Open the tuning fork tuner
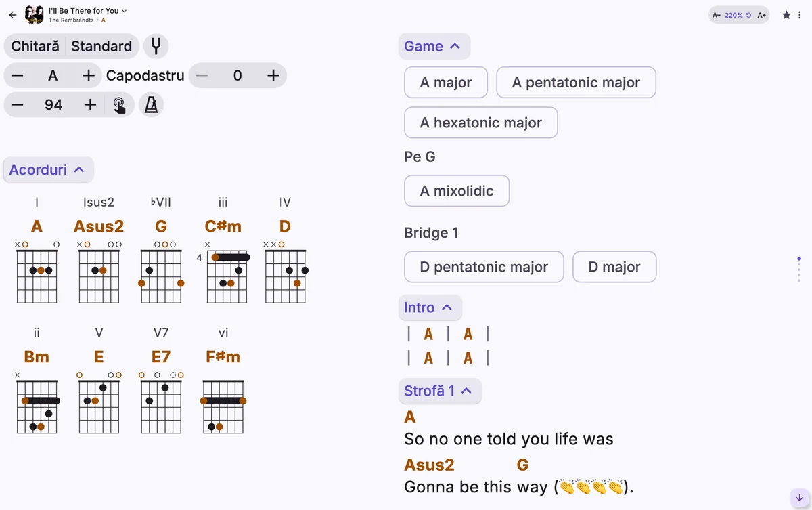The image size is (812, 510). click(x=156, y=46)
